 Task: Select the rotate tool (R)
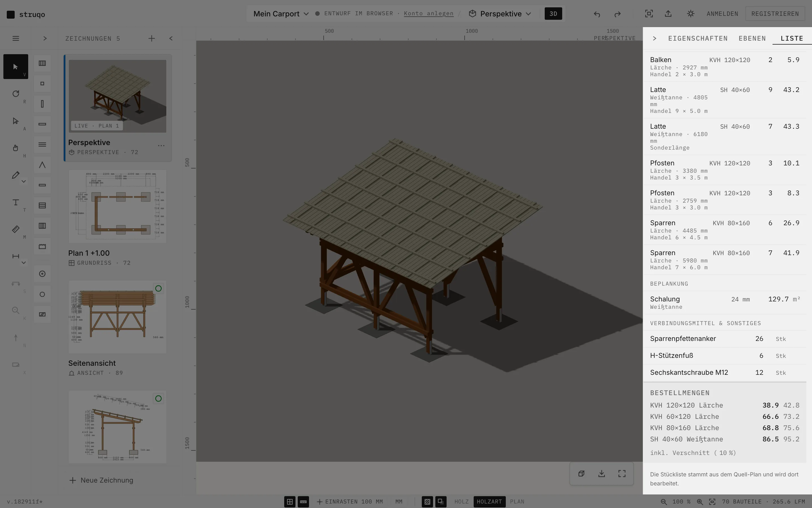[16, 94]
